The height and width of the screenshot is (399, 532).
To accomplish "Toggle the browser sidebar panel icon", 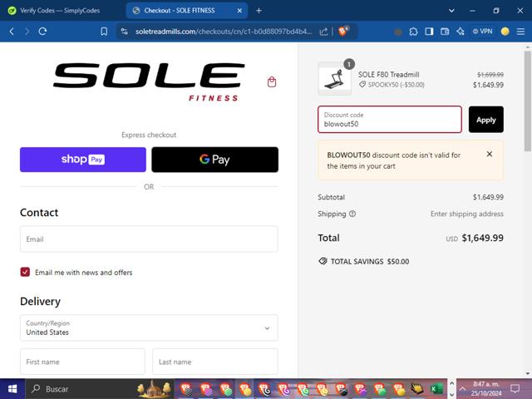I will (x=429, y=32).
